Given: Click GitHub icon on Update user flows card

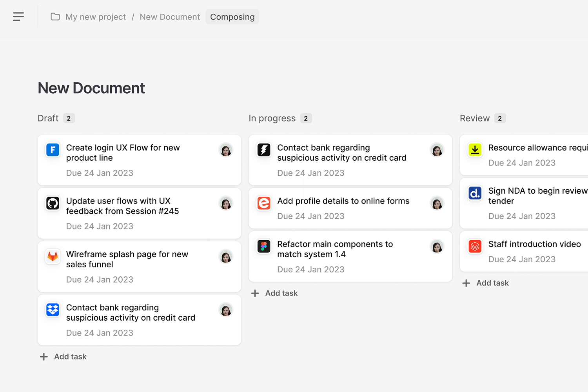Looking at the screenshot, I should (53, 203).
